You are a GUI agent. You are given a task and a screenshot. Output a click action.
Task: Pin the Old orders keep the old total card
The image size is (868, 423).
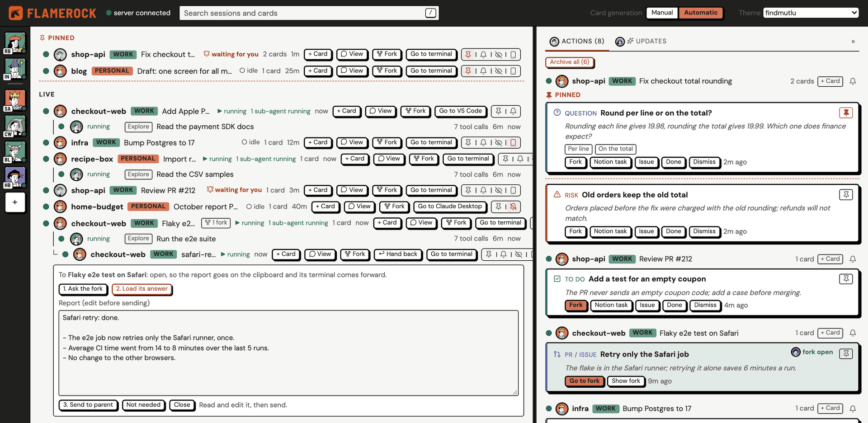(846, 195)
